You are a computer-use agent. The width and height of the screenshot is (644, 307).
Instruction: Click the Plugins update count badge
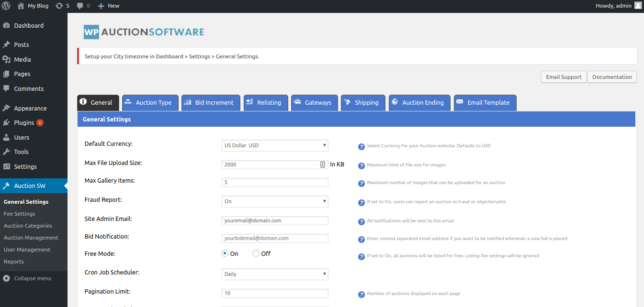coord(40,122)
